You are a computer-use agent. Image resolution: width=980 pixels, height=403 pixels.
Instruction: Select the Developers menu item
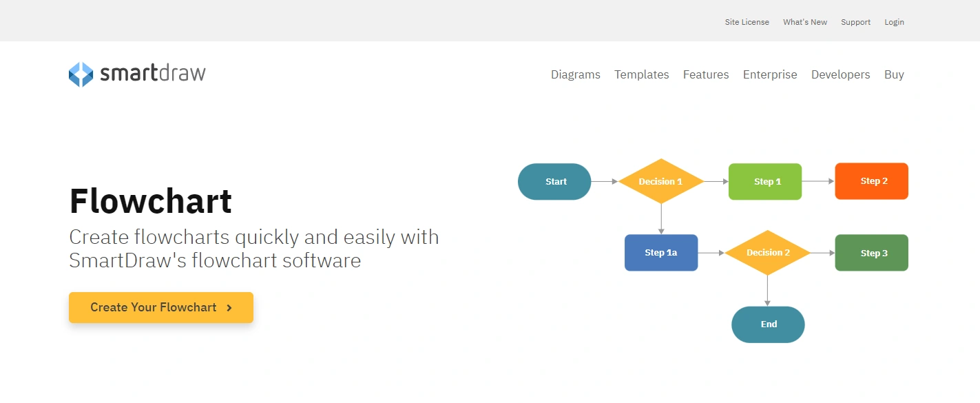(840, 74)
